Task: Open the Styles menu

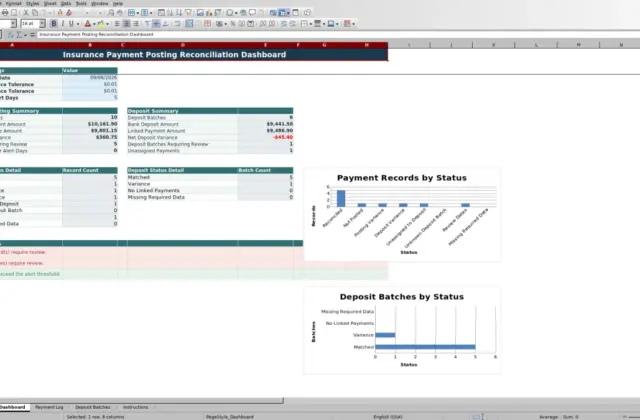Action: [x=32, y=3]
